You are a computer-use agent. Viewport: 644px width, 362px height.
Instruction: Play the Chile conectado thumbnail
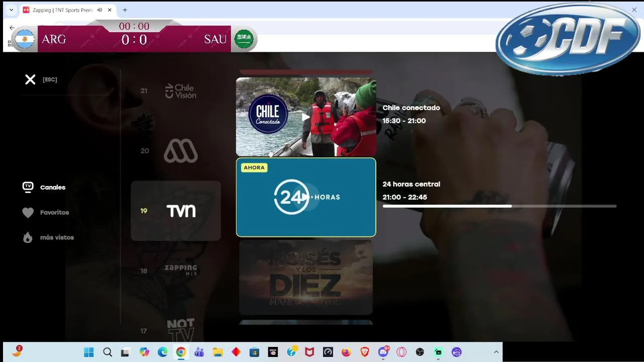(x=306, y=117)
